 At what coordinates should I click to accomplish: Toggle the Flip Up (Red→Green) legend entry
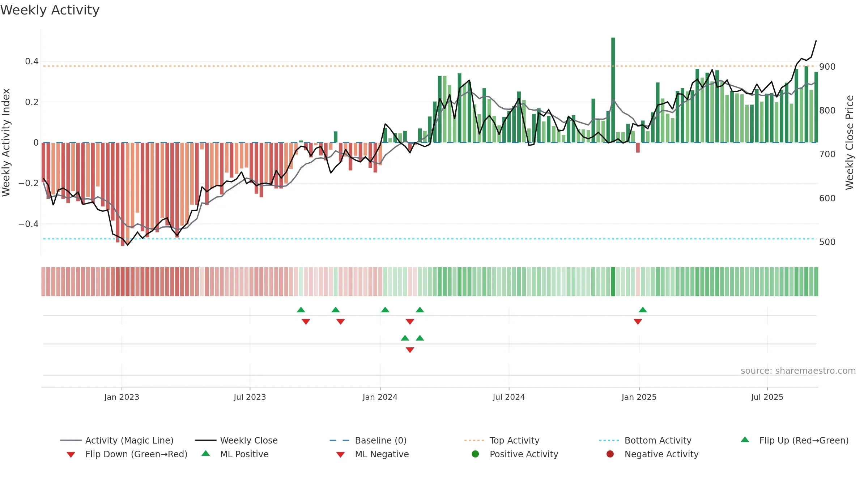(x=795, y=440)
